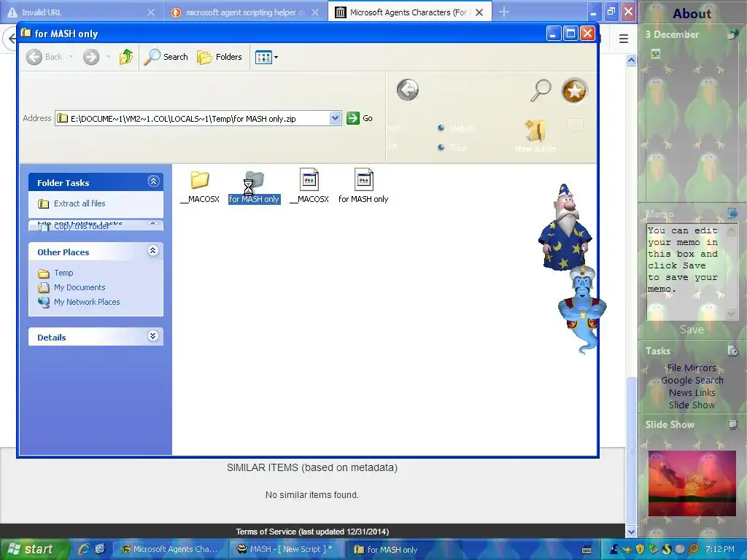
Task: Open File Mirrors task link
Action: point(692,367)
